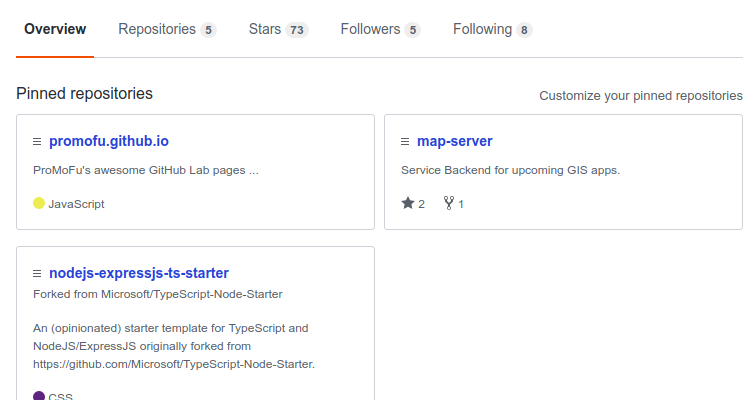Click Customize your pinned repositories
Screen dimensions: 750x400
(x=640, y=96)
